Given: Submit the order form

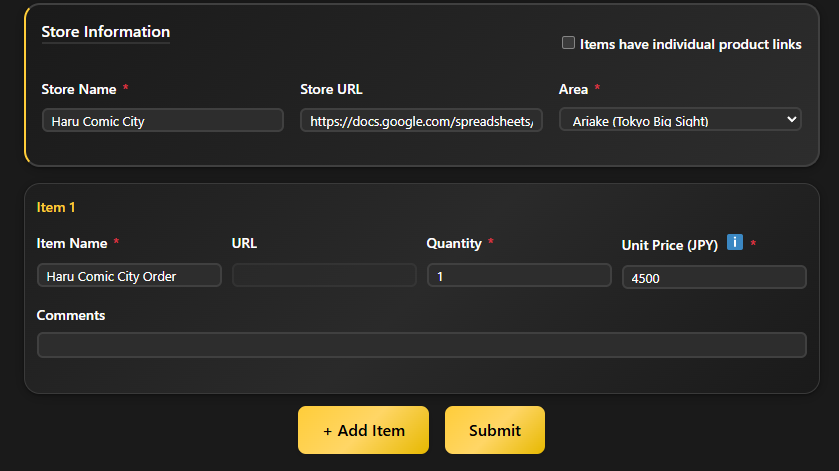Looking at the screenshot, I should tap(495, 430).
